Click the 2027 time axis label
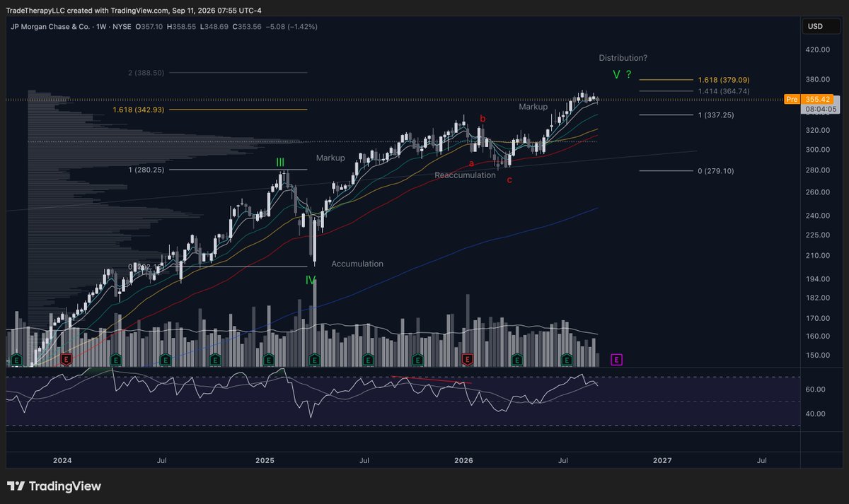 (x=662, y=460)
